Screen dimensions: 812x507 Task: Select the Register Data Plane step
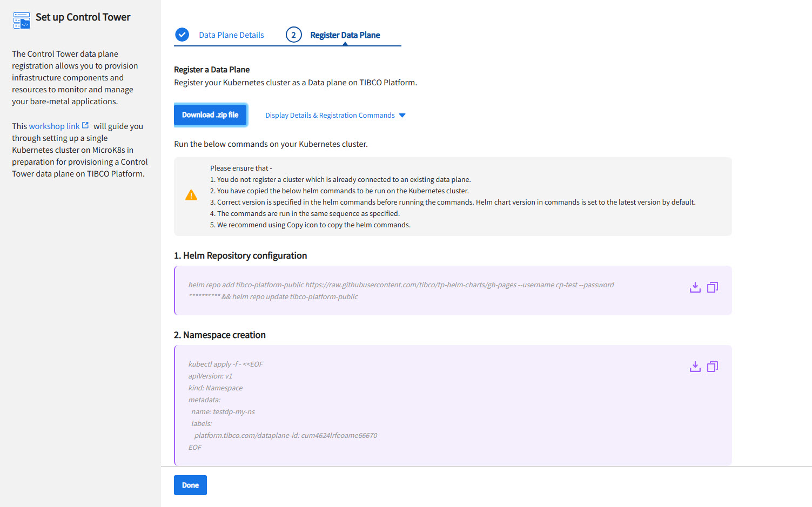(x=345, y=35)
